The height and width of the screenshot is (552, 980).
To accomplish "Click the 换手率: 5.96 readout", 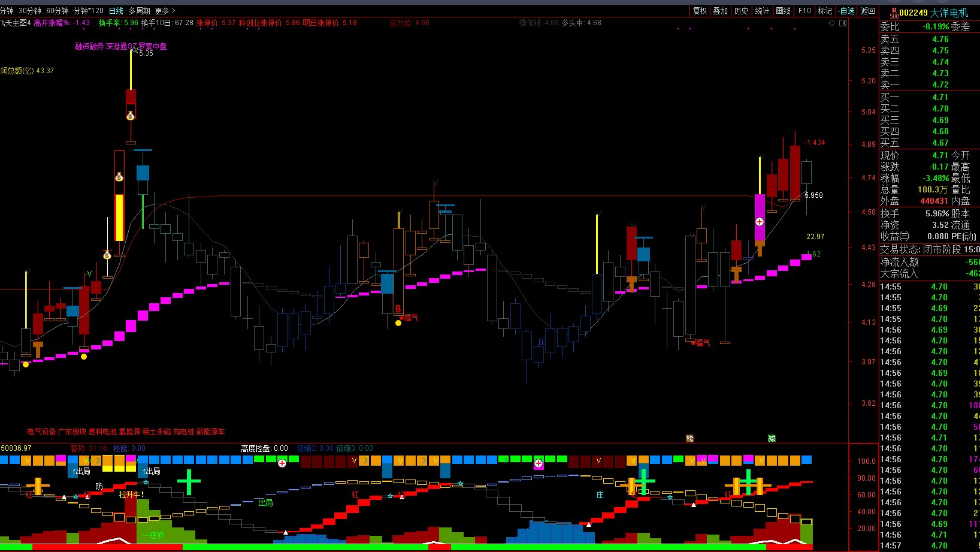I will point(119,23).
